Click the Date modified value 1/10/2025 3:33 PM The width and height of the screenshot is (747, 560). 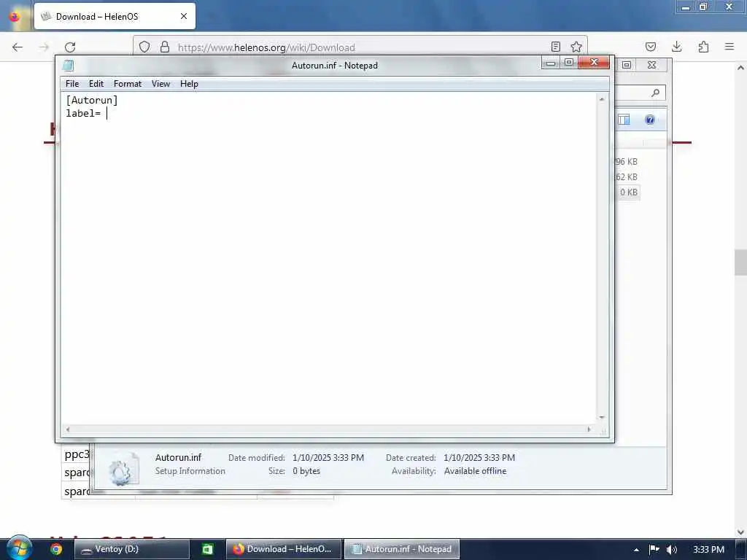[x=328, y=458]
